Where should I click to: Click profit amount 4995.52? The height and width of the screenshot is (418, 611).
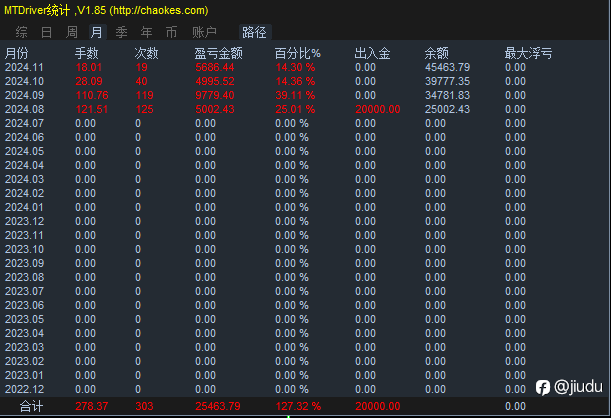[x=215, y=81]
